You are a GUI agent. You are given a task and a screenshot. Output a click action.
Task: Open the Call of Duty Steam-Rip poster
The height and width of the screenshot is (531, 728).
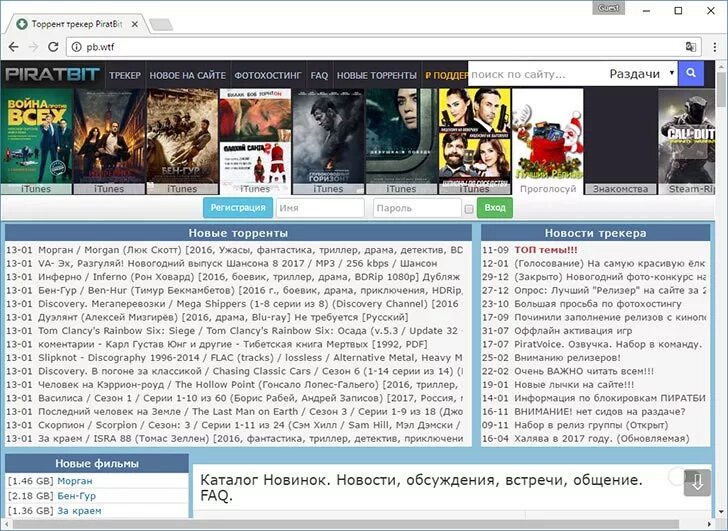tap(687, 141)
